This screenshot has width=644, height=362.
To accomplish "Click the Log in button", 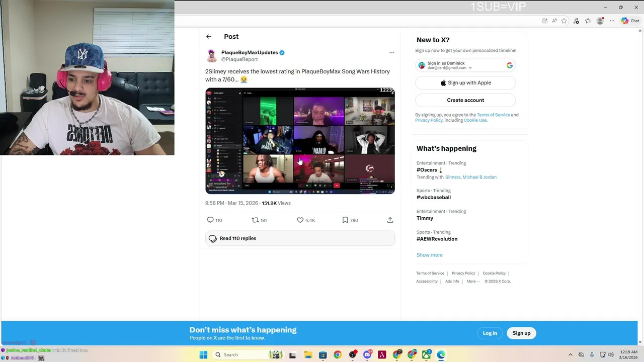I will (490, 333).
